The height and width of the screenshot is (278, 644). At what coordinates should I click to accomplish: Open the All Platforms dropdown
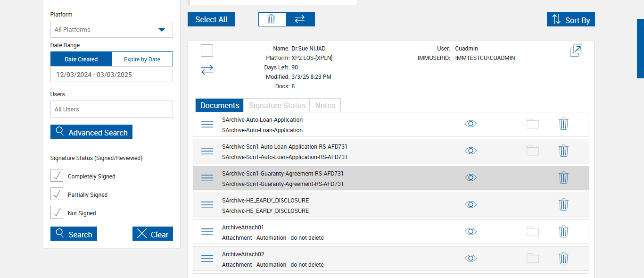point(112,29)
